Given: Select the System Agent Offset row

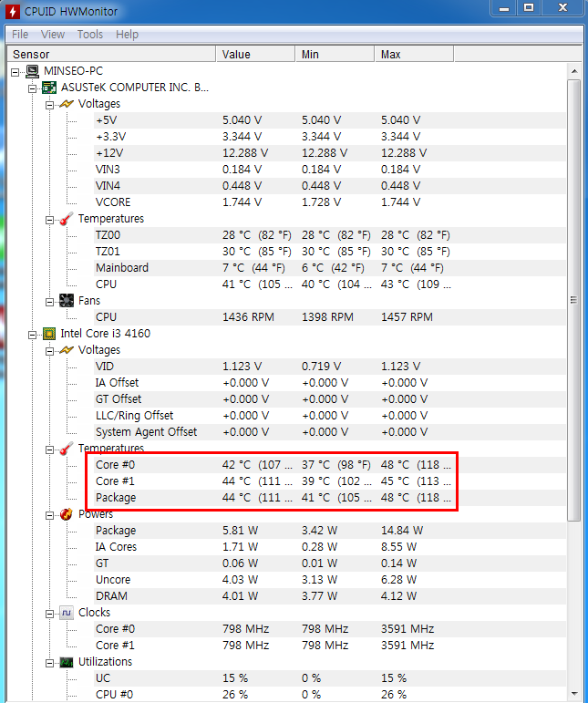Looking at the screenshot, I should pyautogui.click(x=330, y=432).
